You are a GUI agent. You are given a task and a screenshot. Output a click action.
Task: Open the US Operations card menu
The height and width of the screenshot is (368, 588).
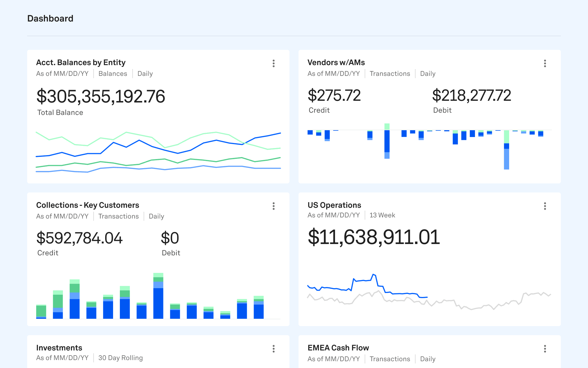pyautogui.click(x=544, y=206)
